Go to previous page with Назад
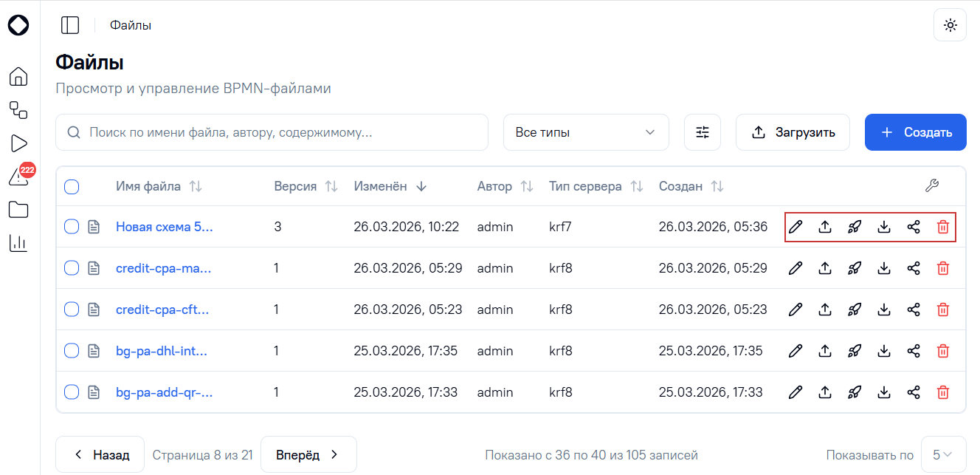Image resolution: width=980 pixels, height=475 pixels. click(100, 455)
